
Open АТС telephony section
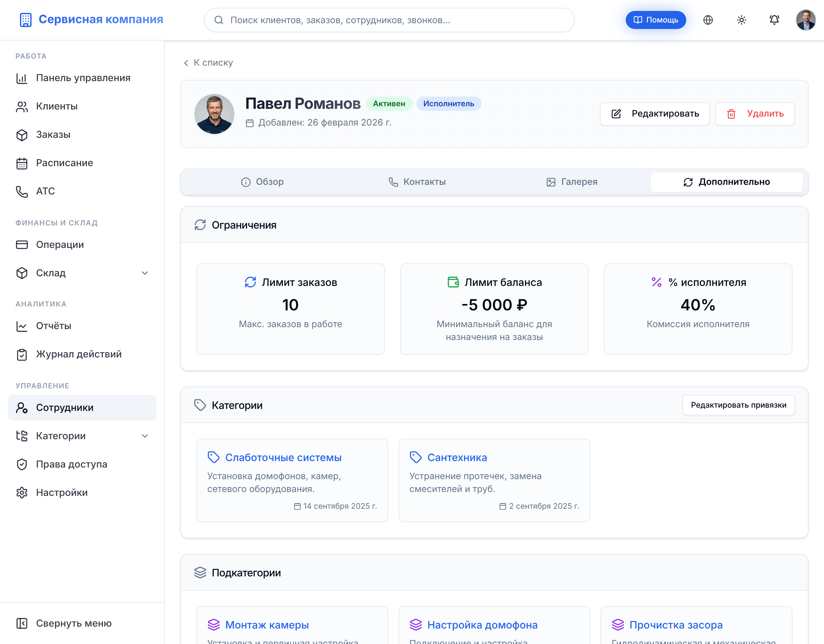click(x=82, y=191)
